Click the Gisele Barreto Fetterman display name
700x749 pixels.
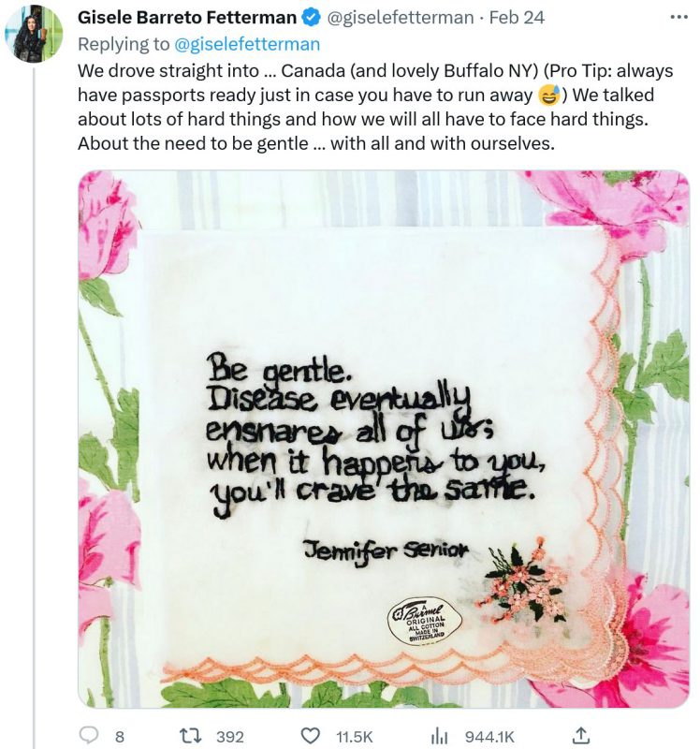point(187,19)
